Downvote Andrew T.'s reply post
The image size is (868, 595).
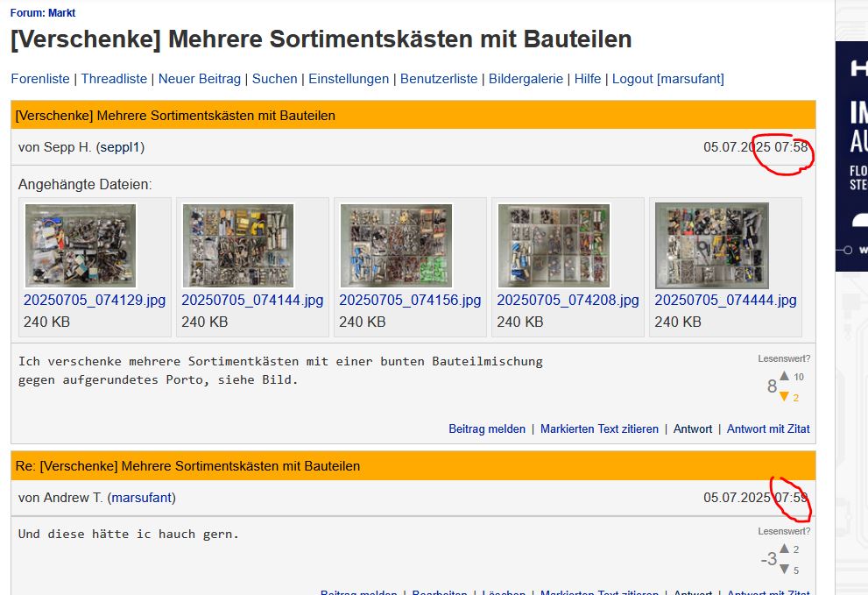tap(784, 569)
